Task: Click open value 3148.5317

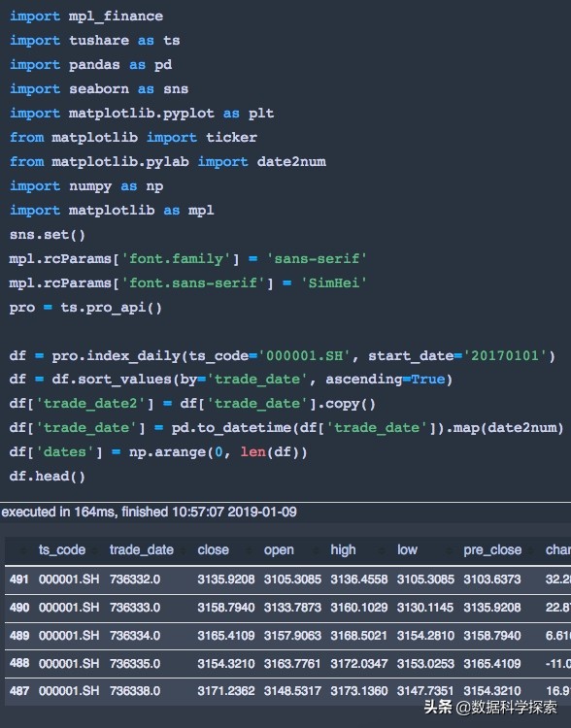Action: coord(292,691)
